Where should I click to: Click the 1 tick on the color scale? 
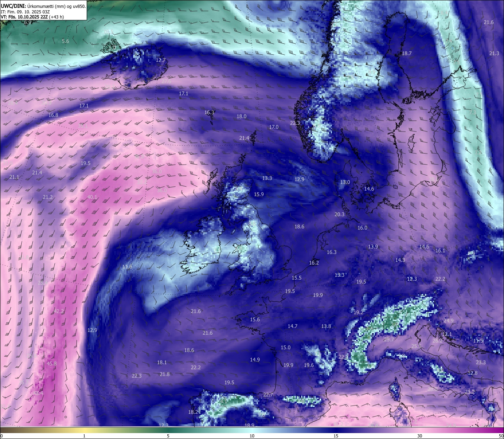click(x=84, y=436)
